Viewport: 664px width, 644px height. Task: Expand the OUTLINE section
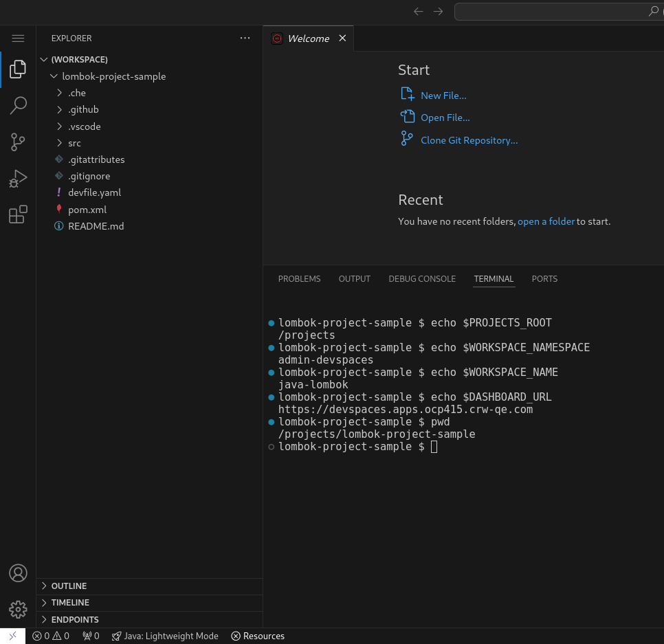(x=69, y=586)
